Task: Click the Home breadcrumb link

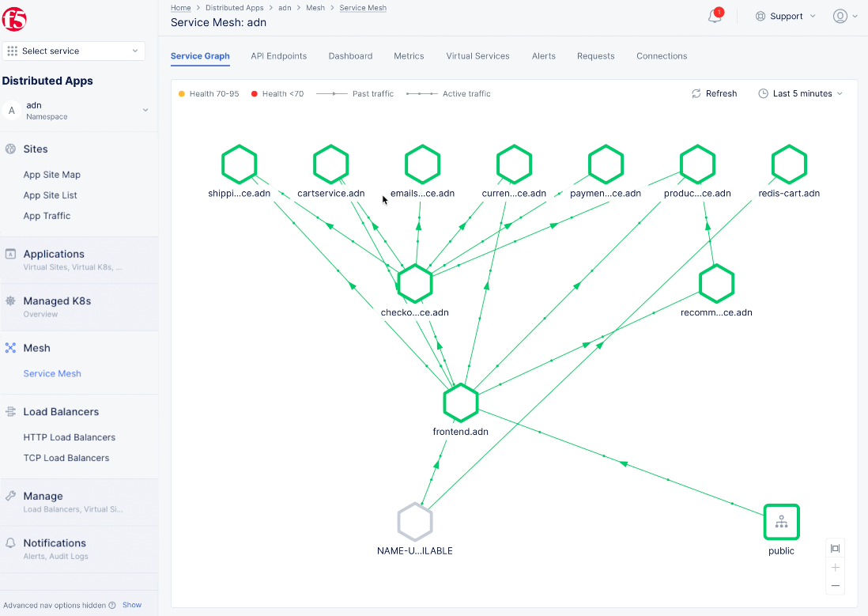Action: tap(179, 7)
